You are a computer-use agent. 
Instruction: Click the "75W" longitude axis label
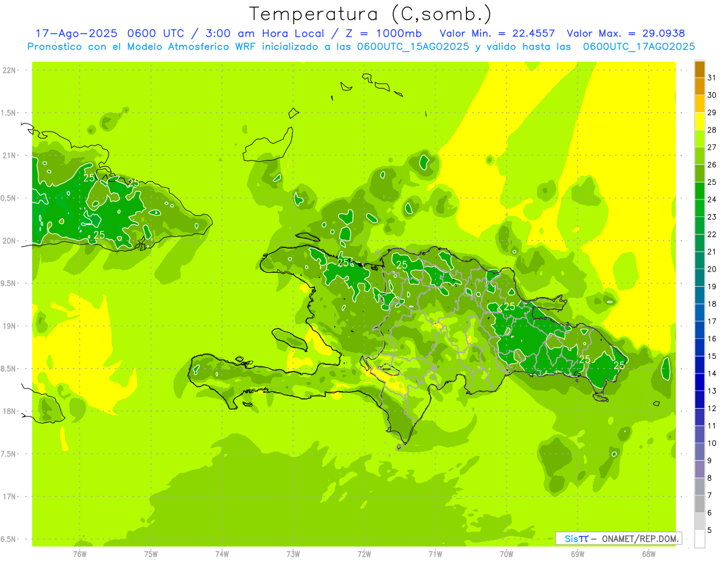click(x=151, y=554)
